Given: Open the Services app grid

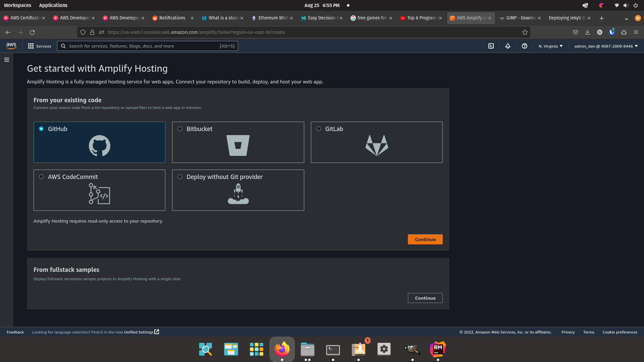Looking at the screenshot, I should [39, 46].
